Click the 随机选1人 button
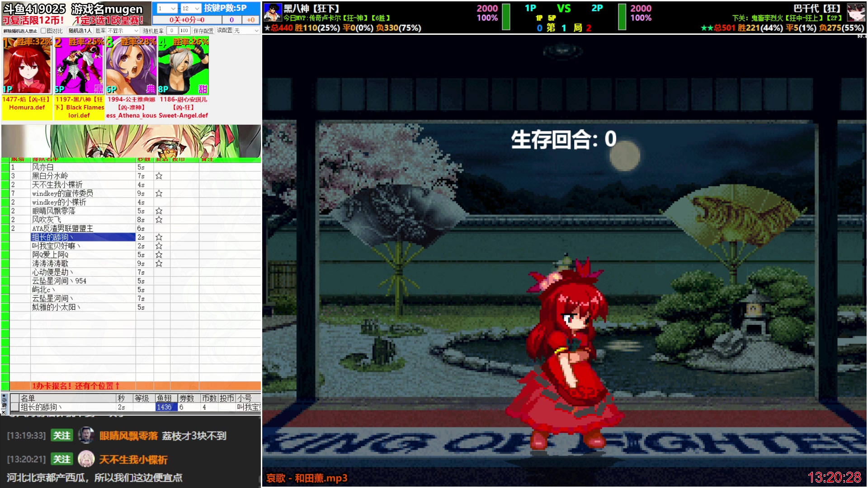Image resolution: width=868 pixels, height=488 pixels. tap(80, 31)
